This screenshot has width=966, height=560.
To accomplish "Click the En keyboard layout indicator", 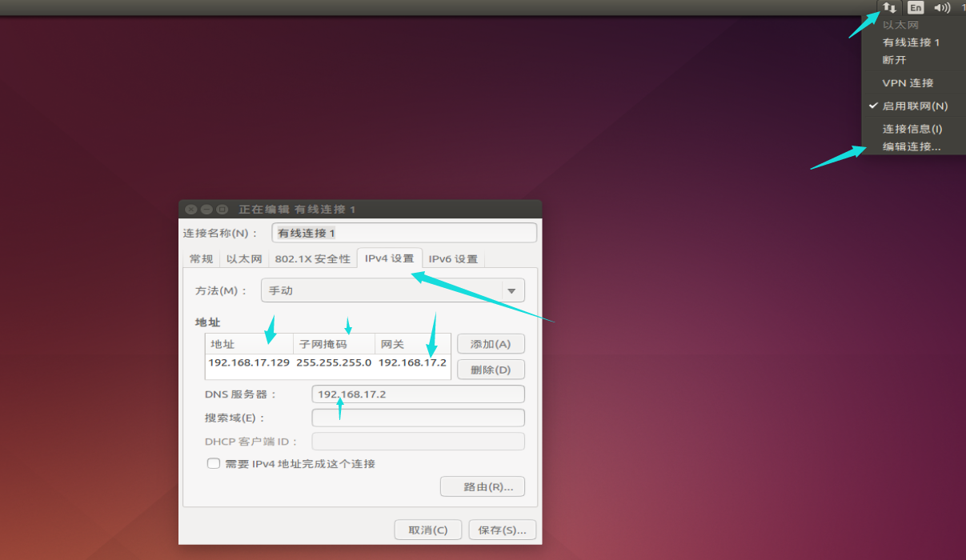I will pos(916,8).
